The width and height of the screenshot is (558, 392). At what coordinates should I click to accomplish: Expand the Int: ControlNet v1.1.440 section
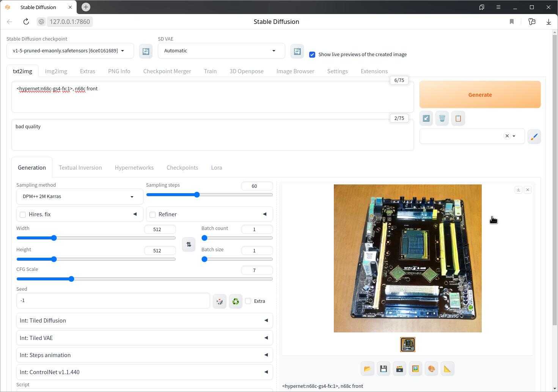(x=144, y=372)
